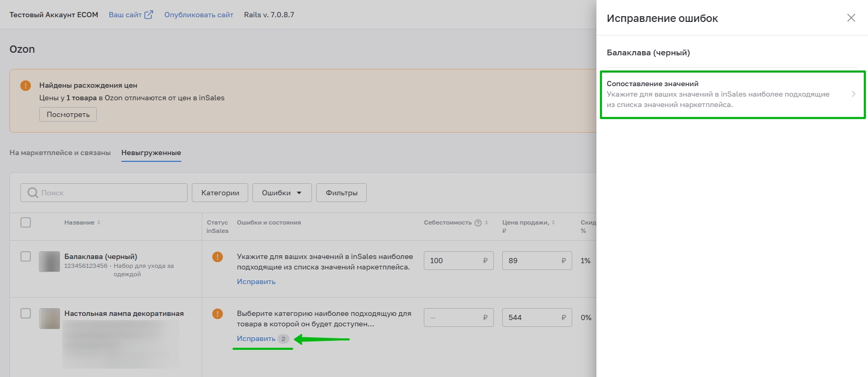
Task: Click the Ozon page heading
Action: (22, 49)
